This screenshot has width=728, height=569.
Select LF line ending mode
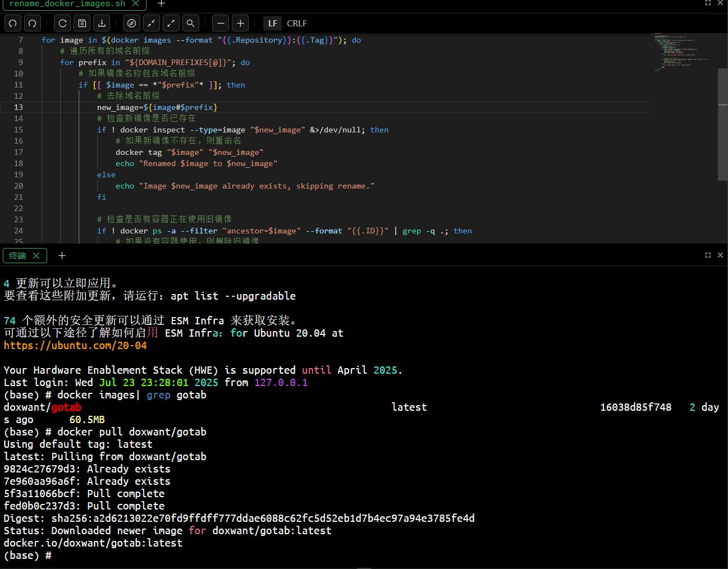272,24
